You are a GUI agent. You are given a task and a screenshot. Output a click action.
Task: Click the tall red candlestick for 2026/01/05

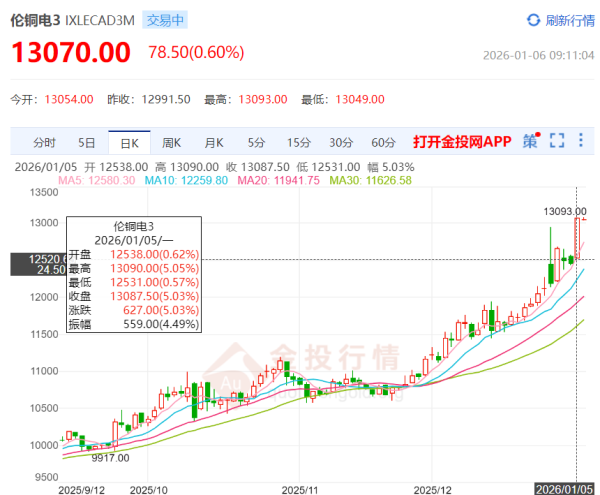coord(577,238)
